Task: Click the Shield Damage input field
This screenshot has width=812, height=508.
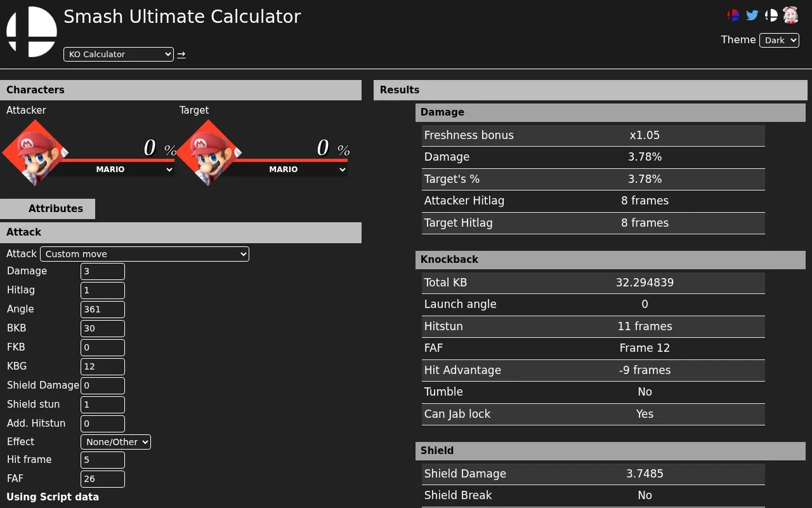Action: pyautogui.click(x=103, y=385)
